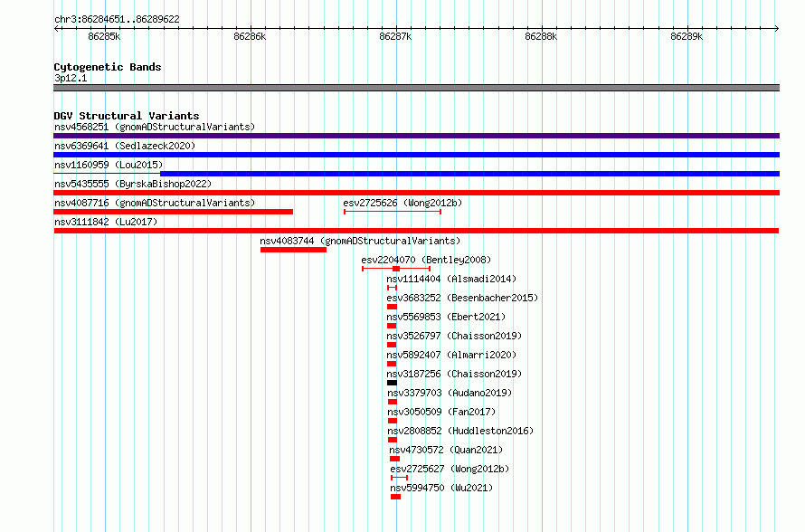
Task: Select the nsv3111842 (Lu2017) label
Action: pos(106,222)
